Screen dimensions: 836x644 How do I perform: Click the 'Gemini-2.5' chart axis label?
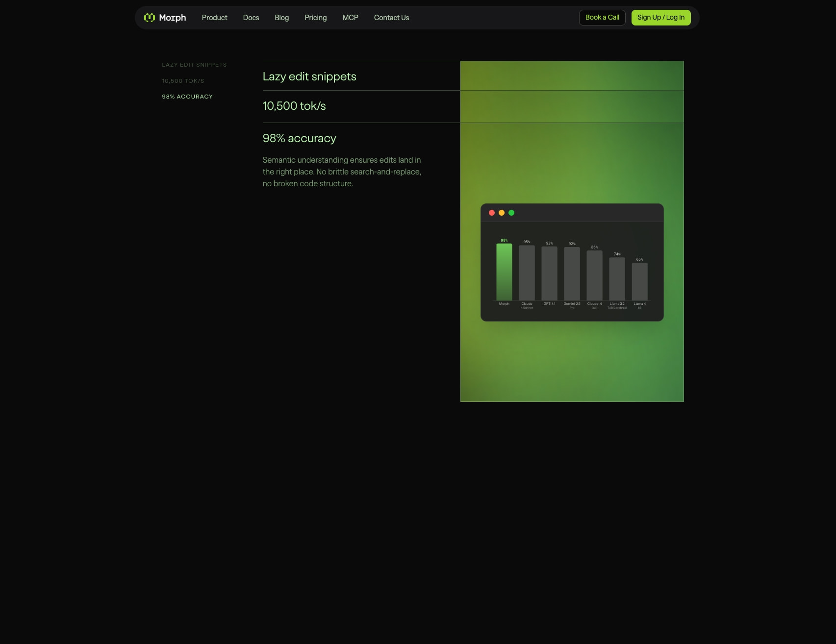(572, 304)
